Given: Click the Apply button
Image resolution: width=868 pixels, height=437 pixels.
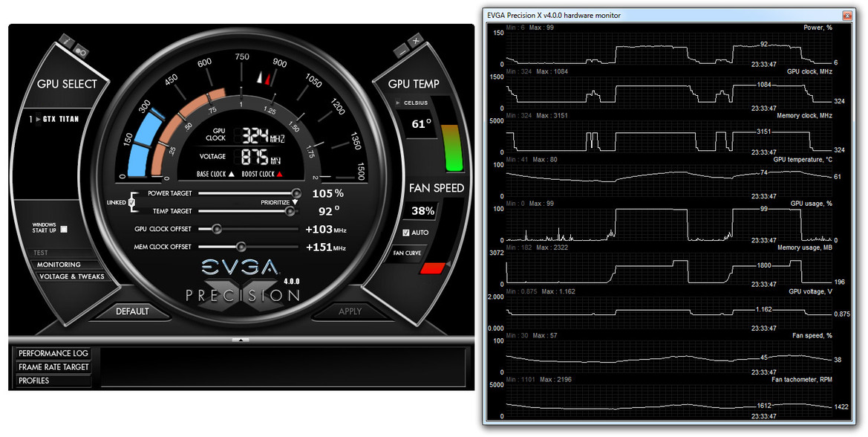Looking at the screenshot, I should point(350,311).
